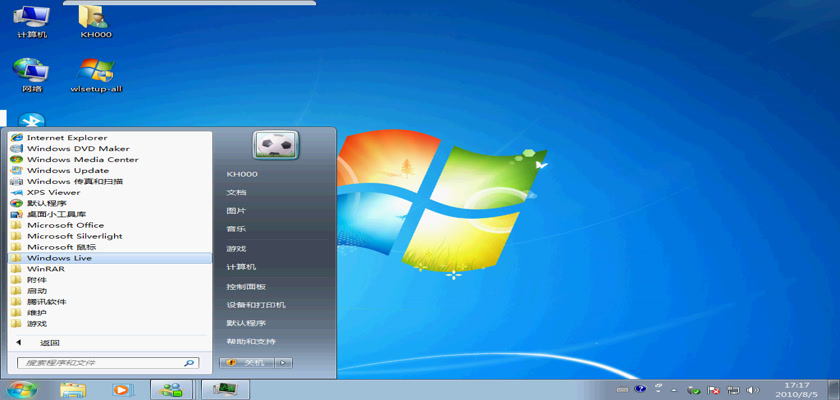Viewport: 840px width, 400px height.
Task: Select the wlsetup-all desktop icon
Action: [96, 76]
